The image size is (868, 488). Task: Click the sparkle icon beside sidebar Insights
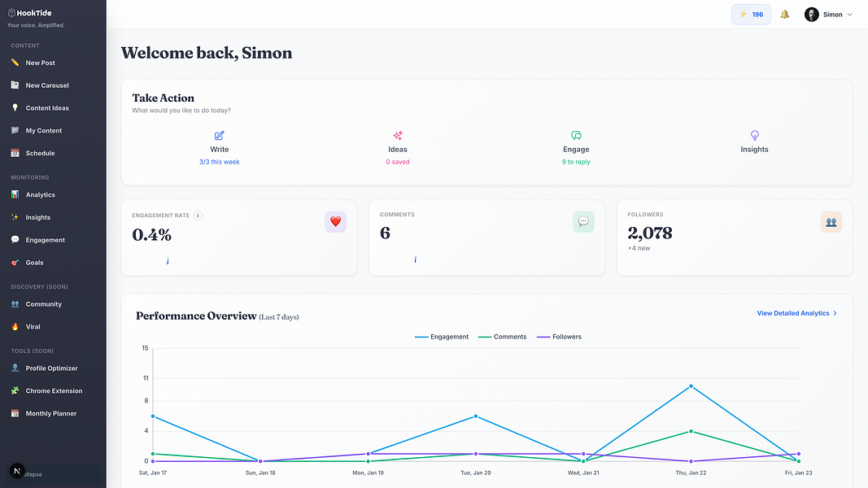(x=15, y=217)
